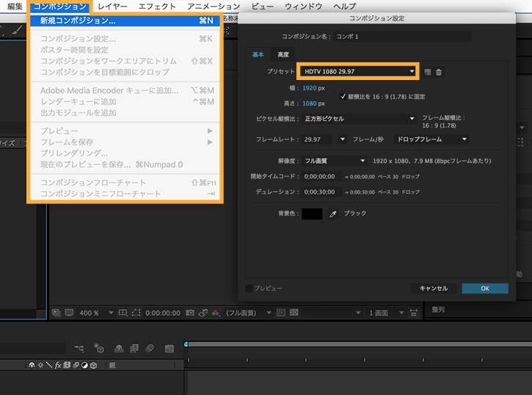Open the graph editor icon in timeline

click(169, 348)
